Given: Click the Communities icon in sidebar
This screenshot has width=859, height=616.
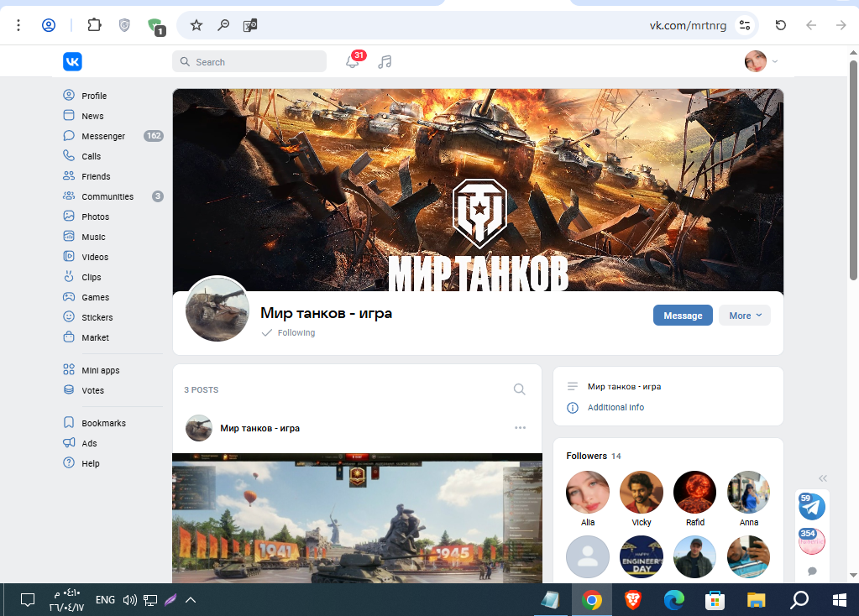Looking at the screenshot, I should 69,196.
